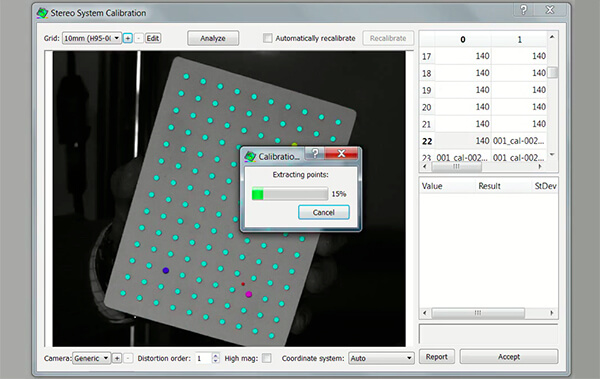Open help for Stereo System Calibration window
Viewport: 600px width, 379px height.
pyautogui.click(x=523, y=10)
